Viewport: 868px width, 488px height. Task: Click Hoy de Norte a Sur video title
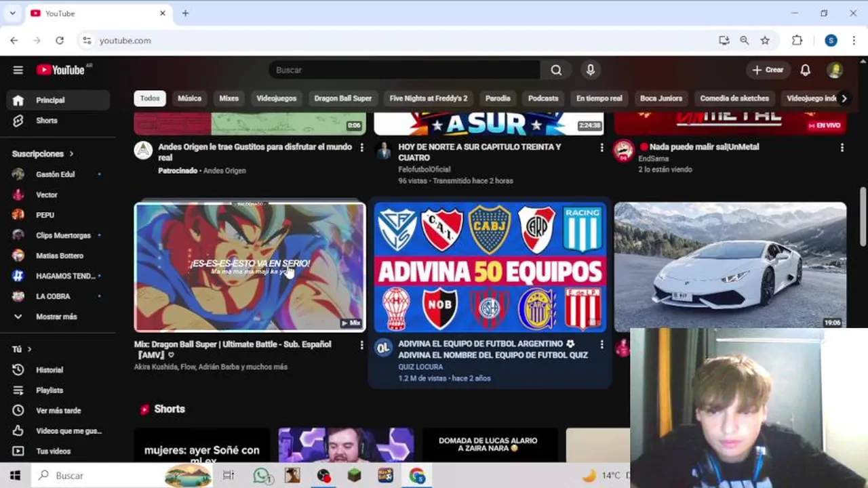479,152
